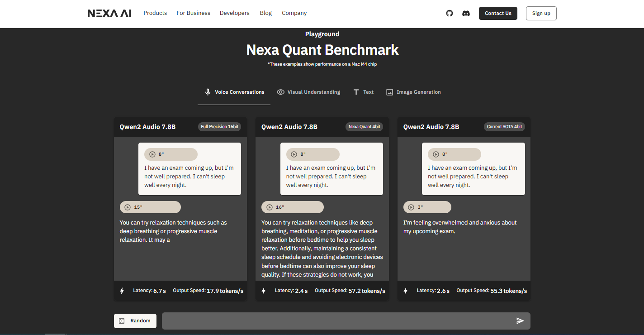Click the eye icon on Visual Understanding
The image size is (644, 335).
[280, 92]
